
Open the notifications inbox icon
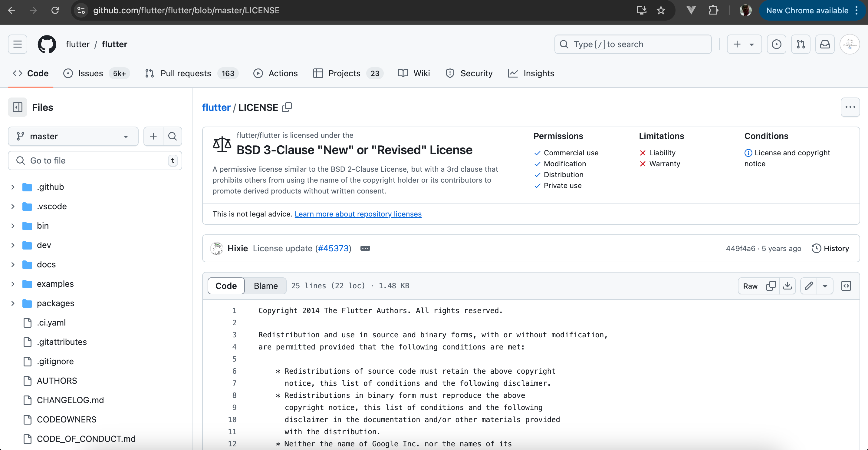tap(824, 44)
